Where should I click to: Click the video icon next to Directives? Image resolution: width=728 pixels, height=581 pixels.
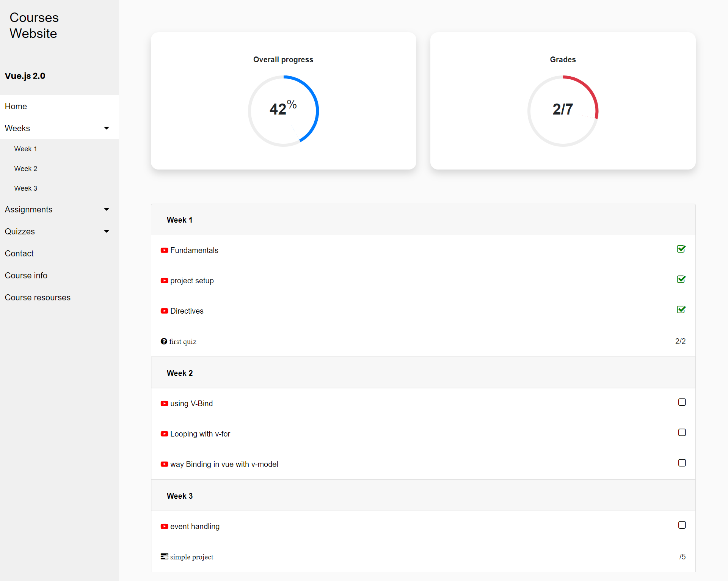click(x=164, y=311)
